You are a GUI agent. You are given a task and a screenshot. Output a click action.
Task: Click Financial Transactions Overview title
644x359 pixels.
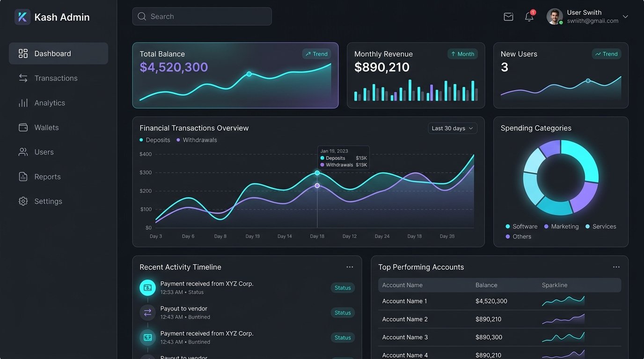pos(194,128)
